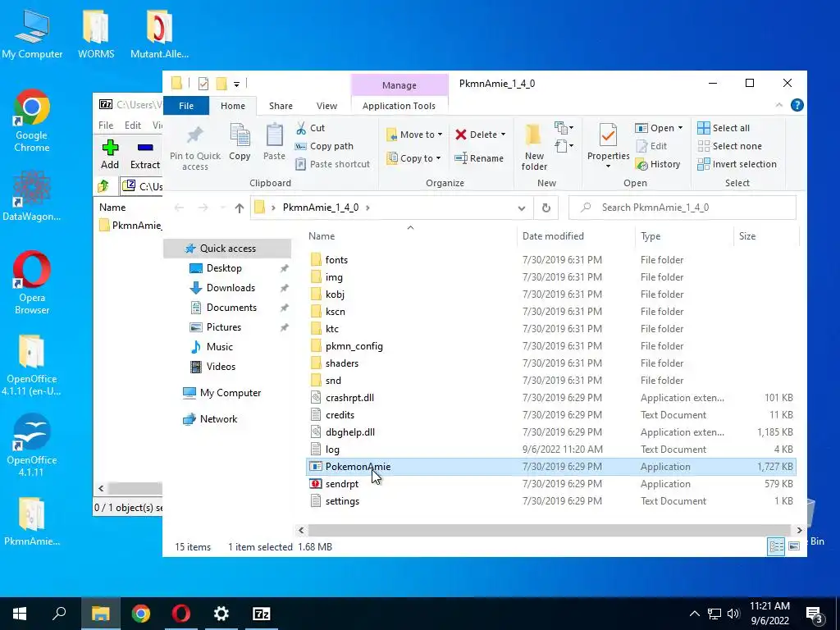Open the New item dropdown
Image resolution: width=840 pixels, height=630 pixels.
(564, 127)
